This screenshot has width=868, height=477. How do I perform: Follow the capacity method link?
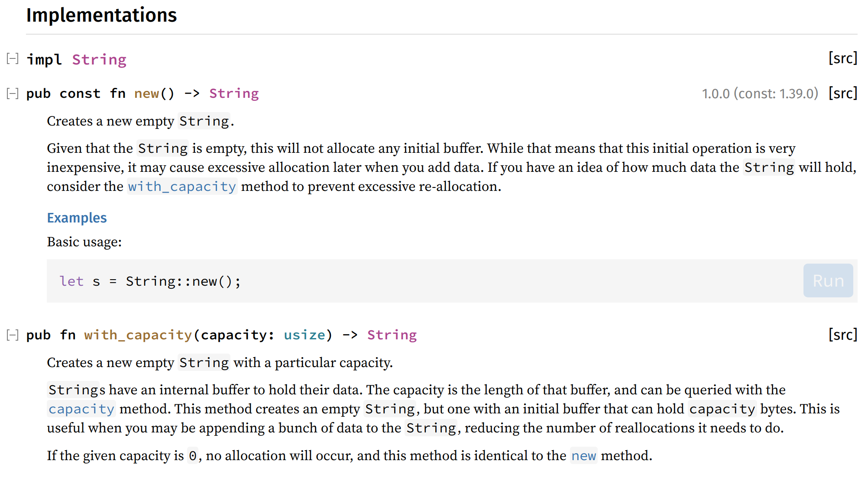pyautogui.click(x=81, y=409)
